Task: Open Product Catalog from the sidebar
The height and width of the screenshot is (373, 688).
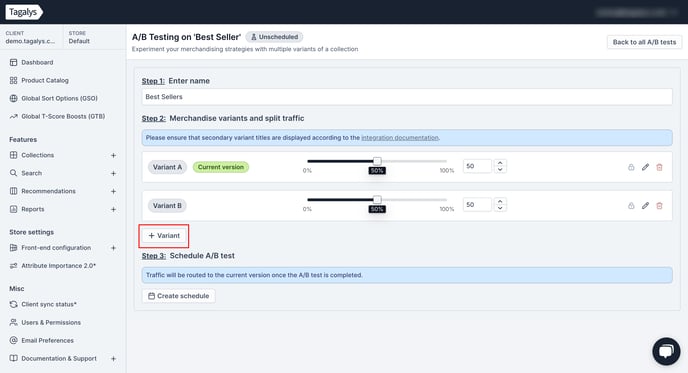Action: pyautogui.click(x=45, y=80)
